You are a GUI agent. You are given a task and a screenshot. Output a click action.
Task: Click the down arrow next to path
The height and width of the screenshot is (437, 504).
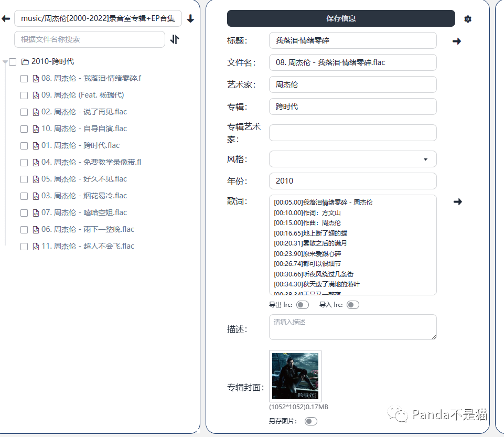190,19
